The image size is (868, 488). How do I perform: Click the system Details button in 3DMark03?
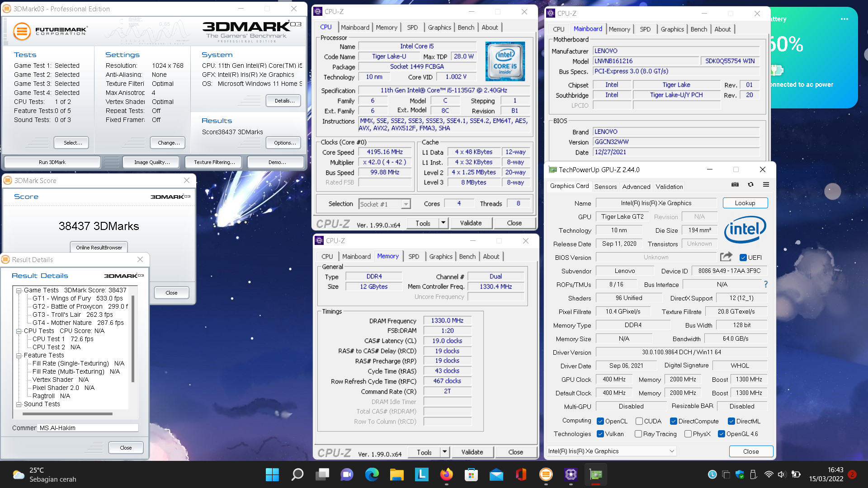click(x=284, y=101)
